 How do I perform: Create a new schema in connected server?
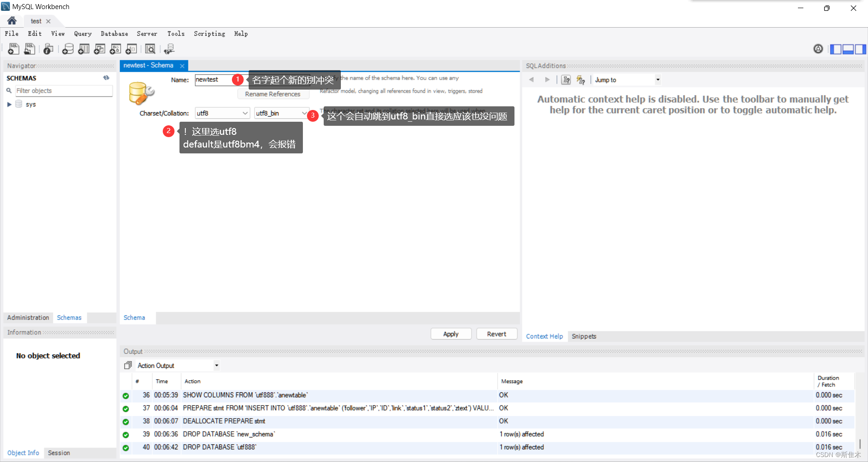[67, 49]
